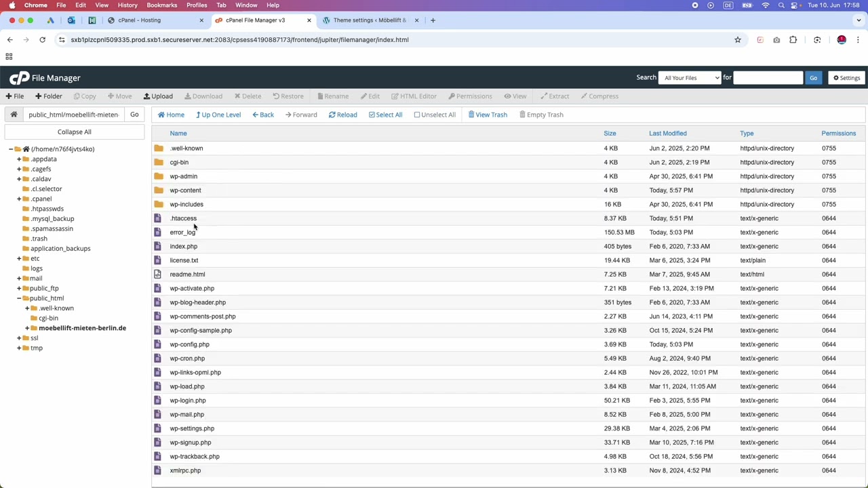Sort by the Last Modified column header
The image size is (868, 488).
pyautogui.click(x=668, y=134)
